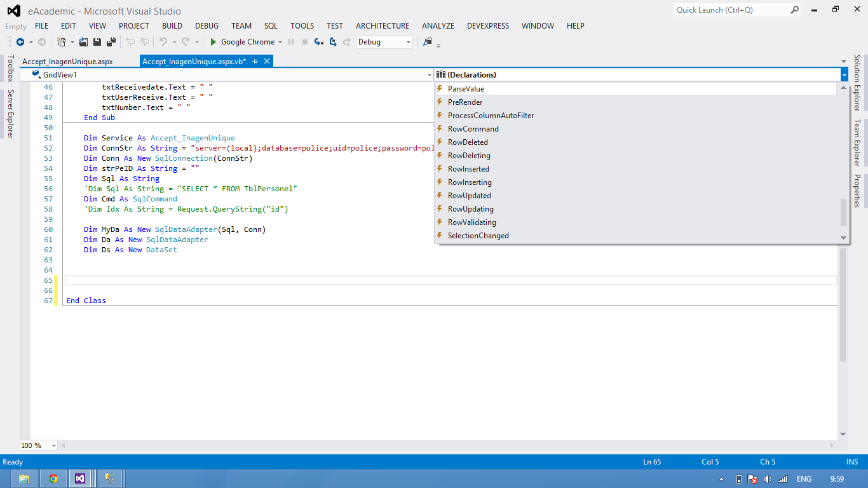Open the FILE menu
This screenshot has height=488, width=868.
tap(41, 26)
